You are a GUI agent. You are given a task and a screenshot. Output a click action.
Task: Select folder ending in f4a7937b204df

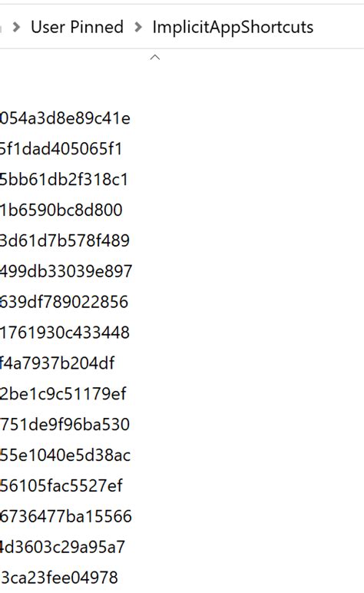(57, 363)
